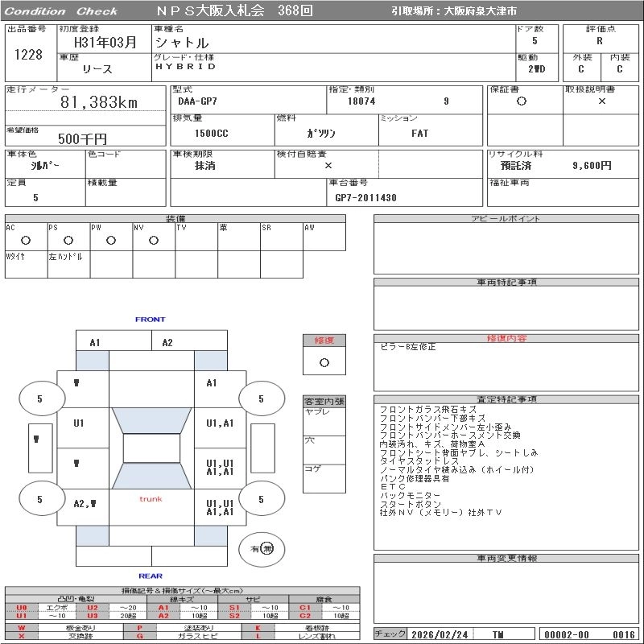The image size is (644, 644).
Task: Click the NV equipment circle mark
Action: 154,240
